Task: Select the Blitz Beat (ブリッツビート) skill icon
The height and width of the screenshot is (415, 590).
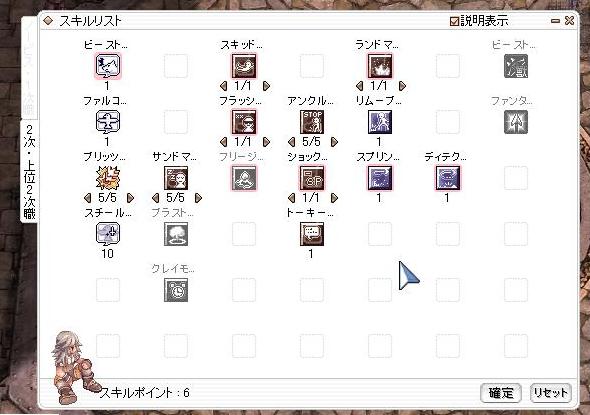Action: click(108, 178)
